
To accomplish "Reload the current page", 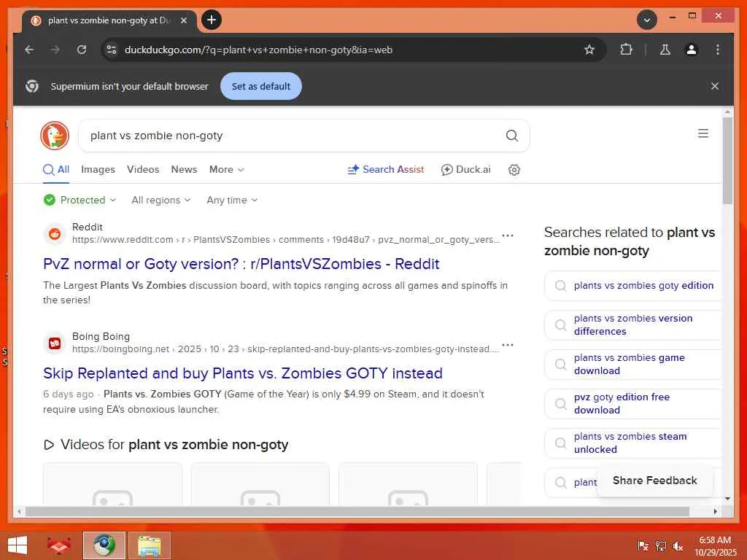I will click(82, 50).
